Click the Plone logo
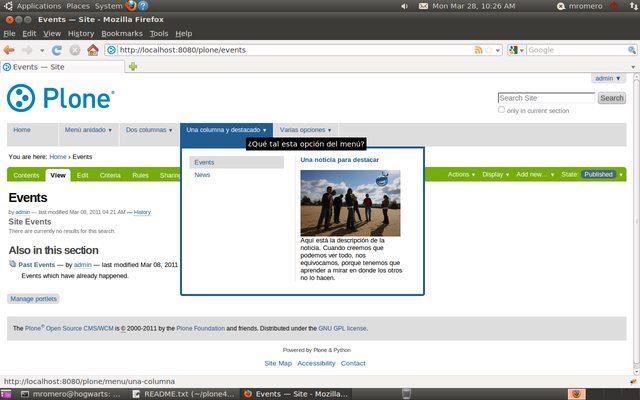Viewport: 640px width, 400px height. (61, 98)
